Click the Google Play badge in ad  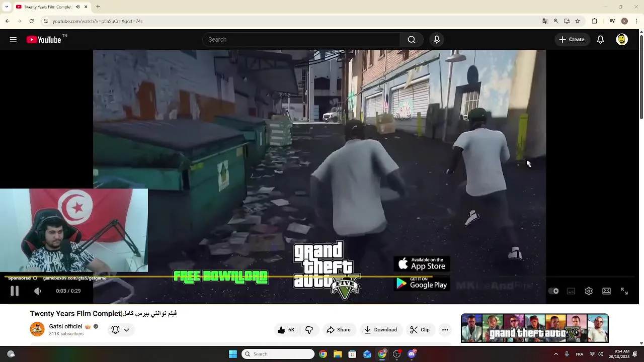point(422,283)
